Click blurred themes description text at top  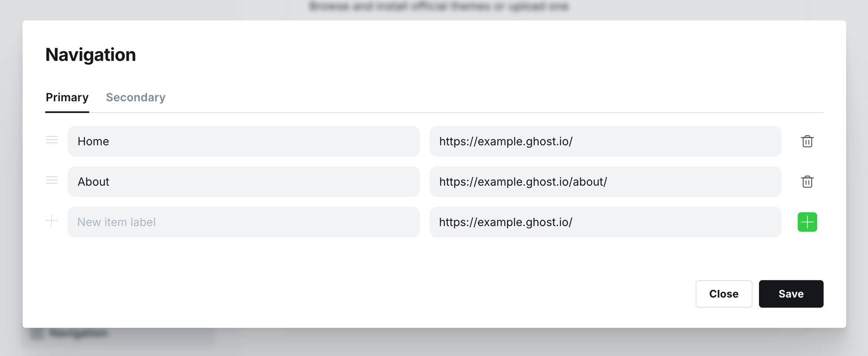coord(438,7)
